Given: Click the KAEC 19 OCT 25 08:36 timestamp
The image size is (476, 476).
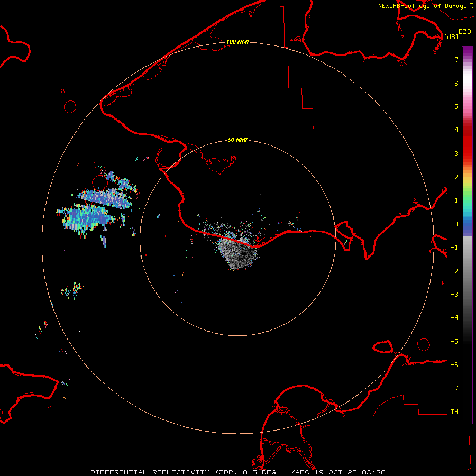Looking at the screenshot, I should 338,472.
